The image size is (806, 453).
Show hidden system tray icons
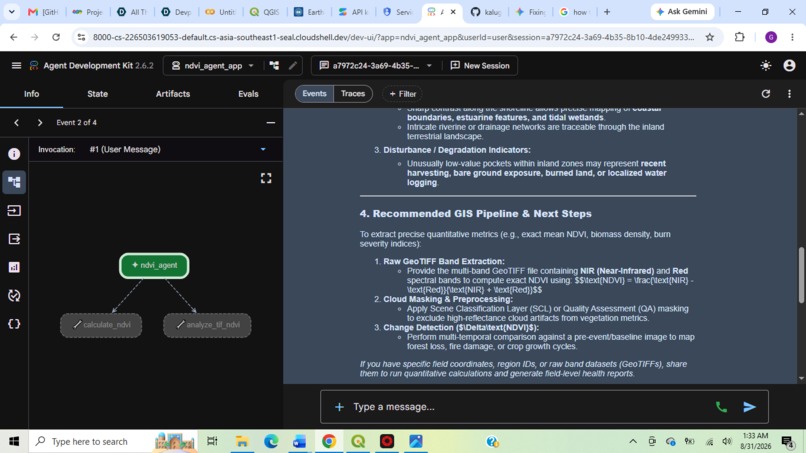633,441
